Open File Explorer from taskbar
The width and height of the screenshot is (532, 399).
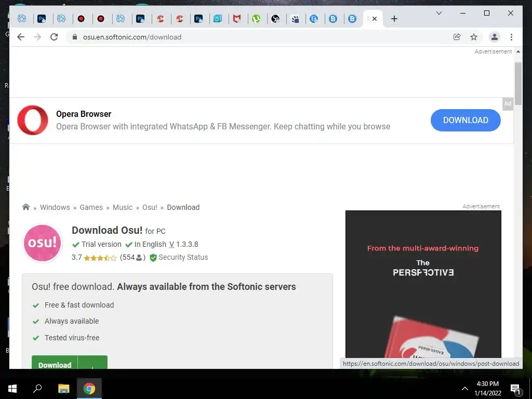63,389
